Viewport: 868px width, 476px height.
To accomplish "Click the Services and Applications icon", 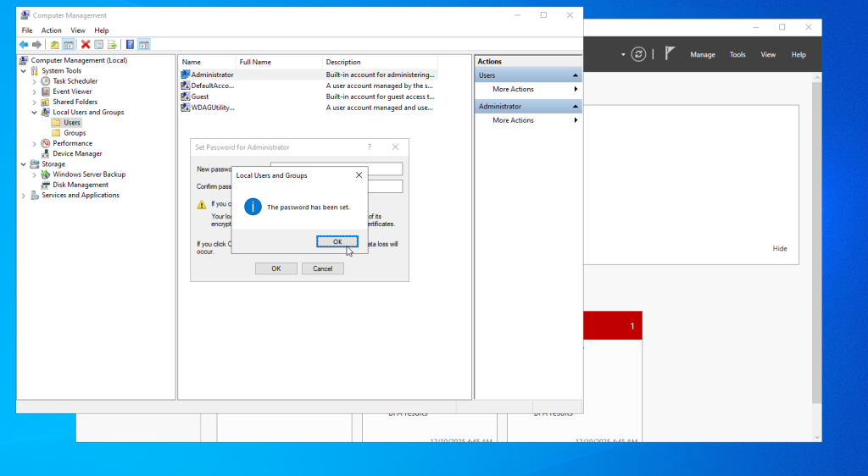I will click(x=35, y=195).
